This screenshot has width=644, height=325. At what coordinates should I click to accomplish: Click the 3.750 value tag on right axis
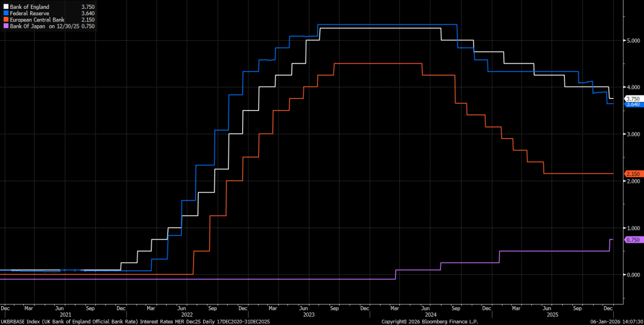(632, 99)
